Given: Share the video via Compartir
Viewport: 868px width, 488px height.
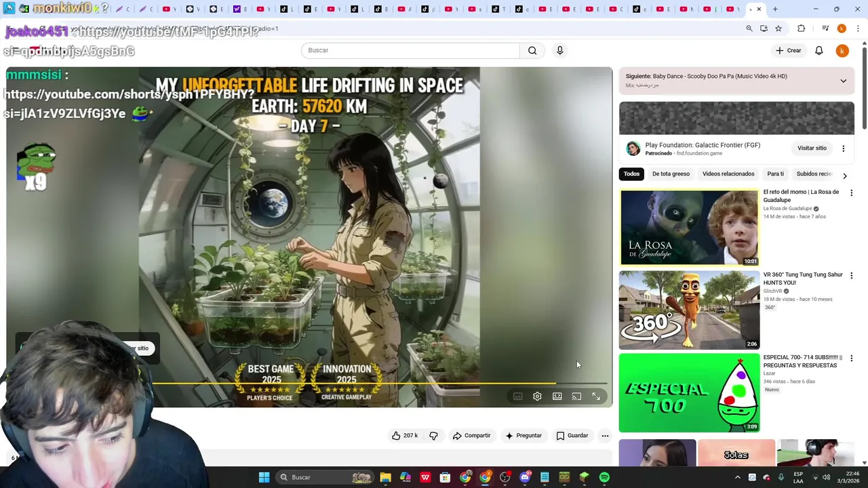Looking at the screenshot, I should pos(471,436).
